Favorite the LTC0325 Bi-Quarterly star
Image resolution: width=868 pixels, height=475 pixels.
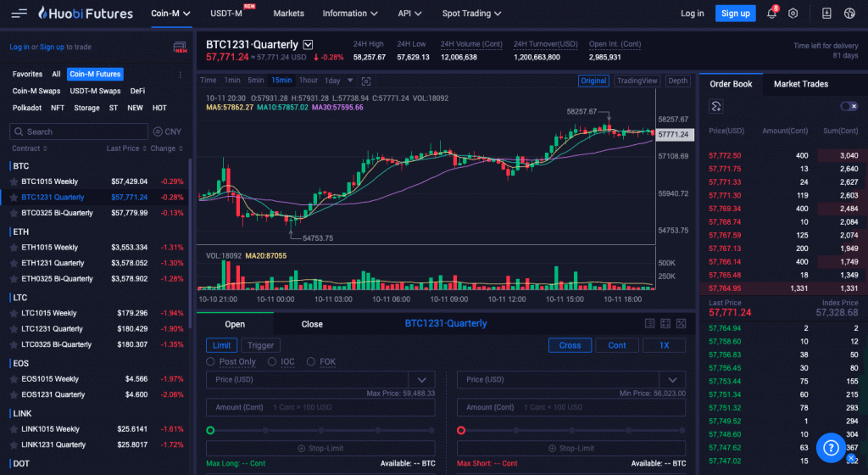[x=14, y=344]
